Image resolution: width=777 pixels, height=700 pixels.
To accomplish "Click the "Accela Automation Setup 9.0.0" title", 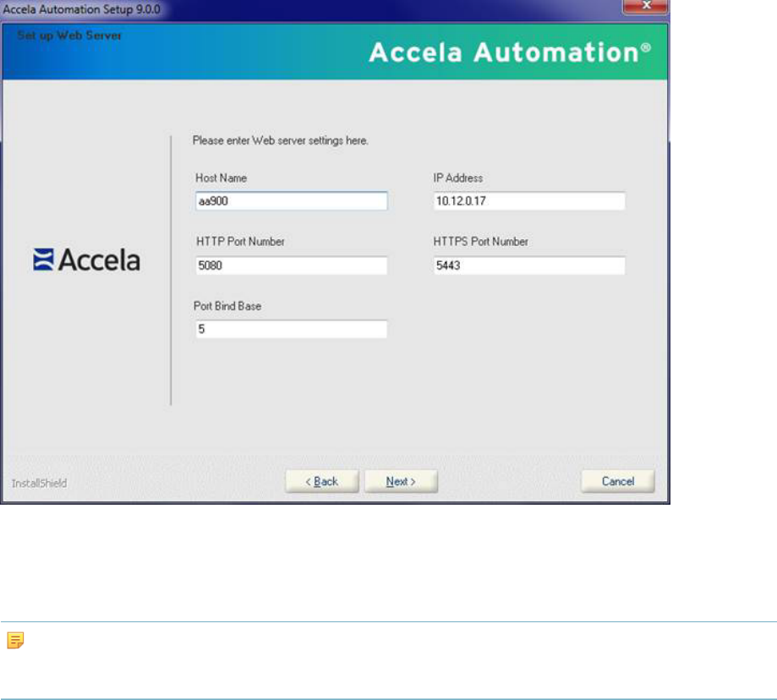I will pos(82,9).
